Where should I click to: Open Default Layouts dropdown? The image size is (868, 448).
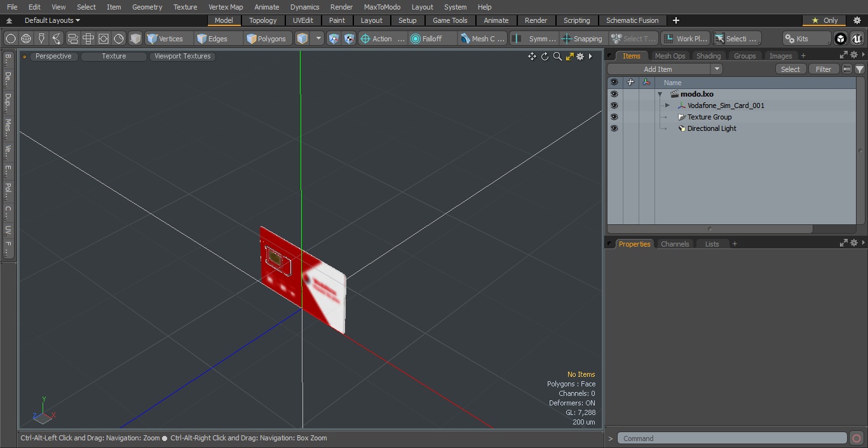pyautogui.click(x=52, y=20)
